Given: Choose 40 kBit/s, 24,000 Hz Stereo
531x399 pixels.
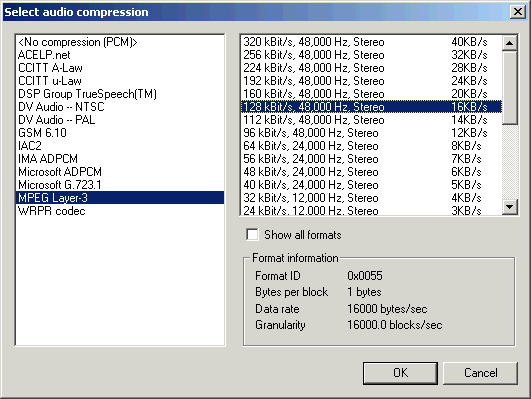Looking at the screenshot, I should (371, 185).
